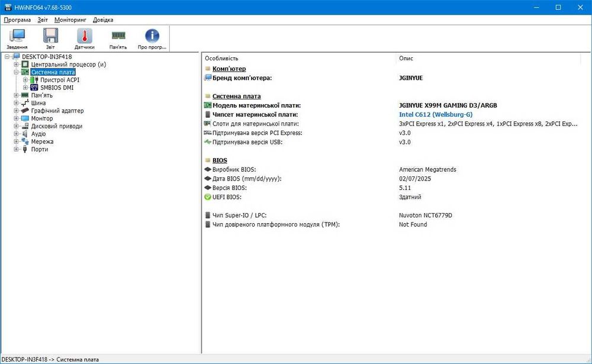Click the icon beside Бренд комп'ютера
The width and height of the screenshot is (592, 364).
pyautogui.click(x=207, y=78)
